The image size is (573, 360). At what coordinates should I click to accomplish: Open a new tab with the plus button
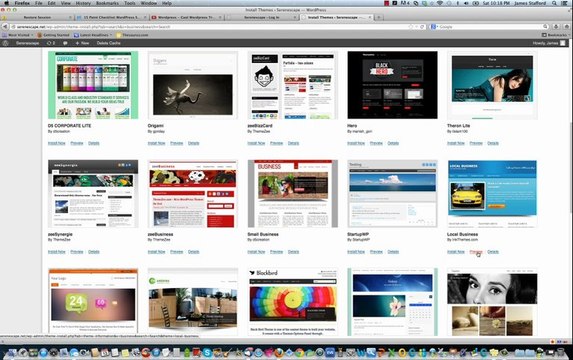(x=379, y=17)
